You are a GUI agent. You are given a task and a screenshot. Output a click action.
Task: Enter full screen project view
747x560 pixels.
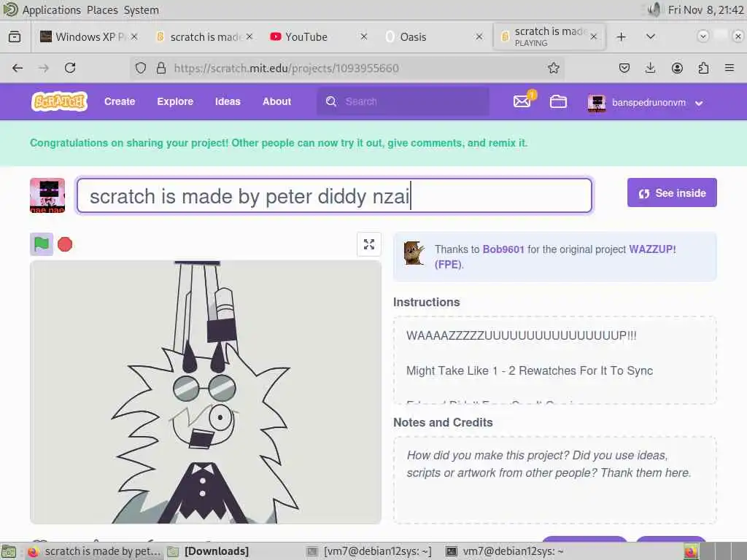(368, 244)
